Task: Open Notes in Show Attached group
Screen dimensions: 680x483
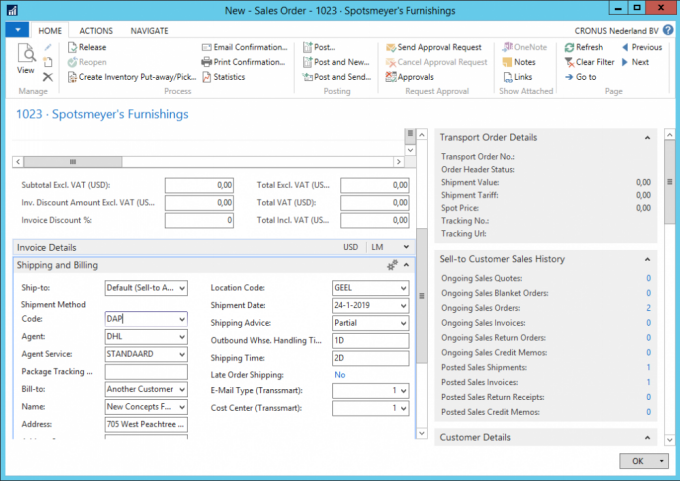Action: click(x=506, y=62)
